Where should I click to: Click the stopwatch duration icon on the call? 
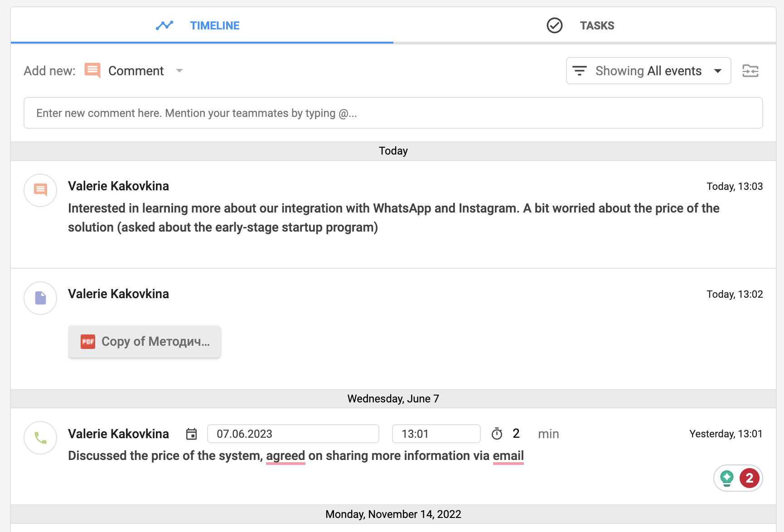[497, 433]
